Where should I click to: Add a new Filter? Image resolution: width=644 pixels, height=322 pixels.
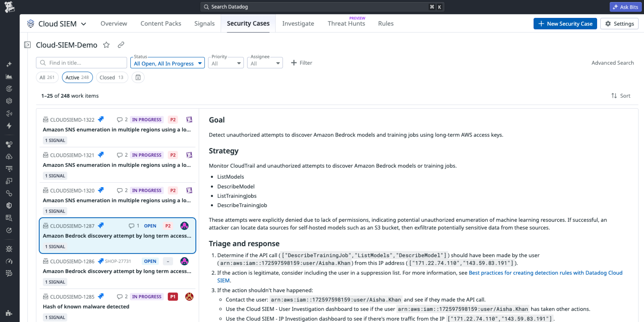point(301,63)
